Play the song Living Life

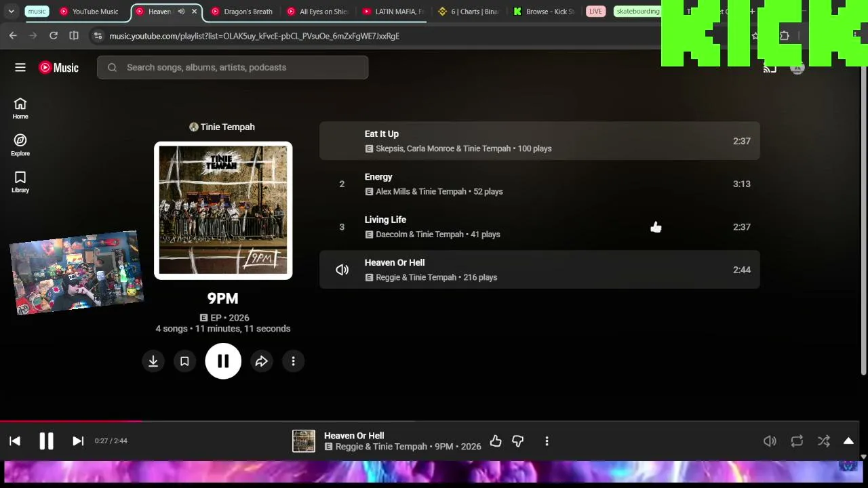pos(385,220)
